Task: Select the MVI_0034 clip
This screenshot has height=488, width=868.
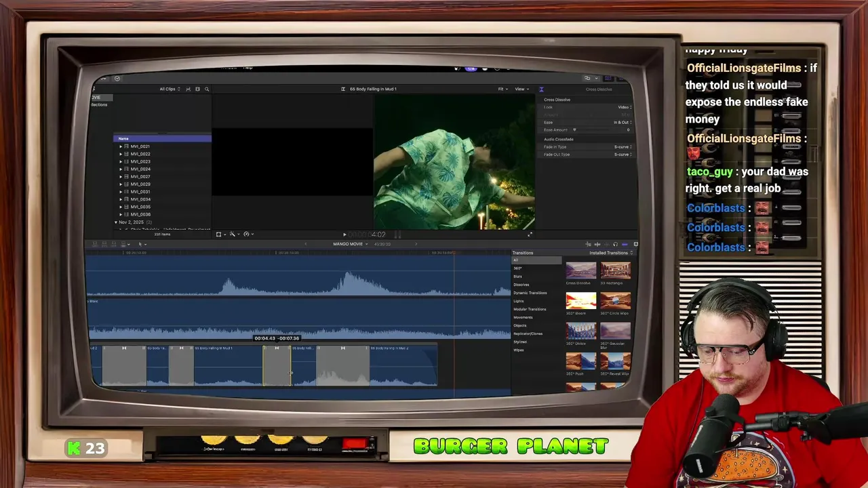Action: [140, 199]
